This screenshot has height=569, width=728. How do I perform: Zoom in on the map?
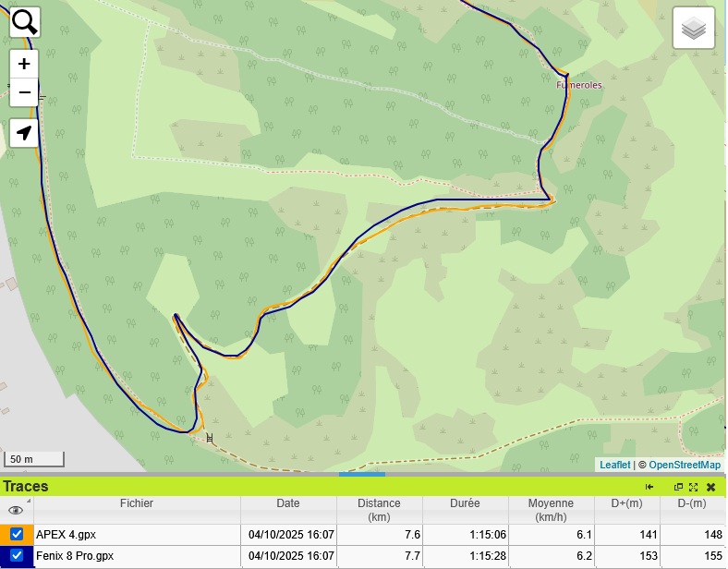[24, 64]
